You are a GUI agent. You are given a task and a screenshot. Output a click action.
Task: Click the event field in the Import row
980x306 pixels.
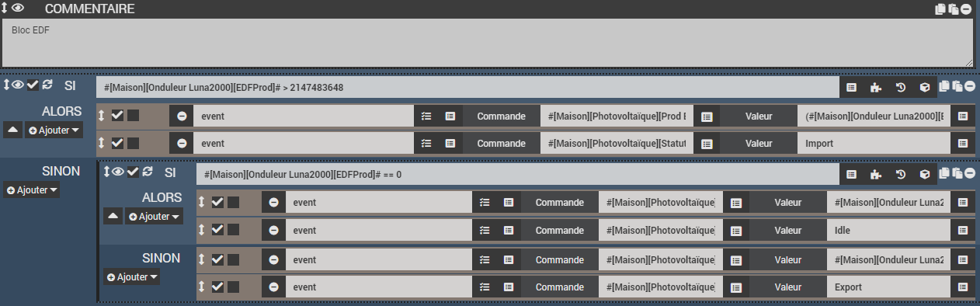(304, 143)
